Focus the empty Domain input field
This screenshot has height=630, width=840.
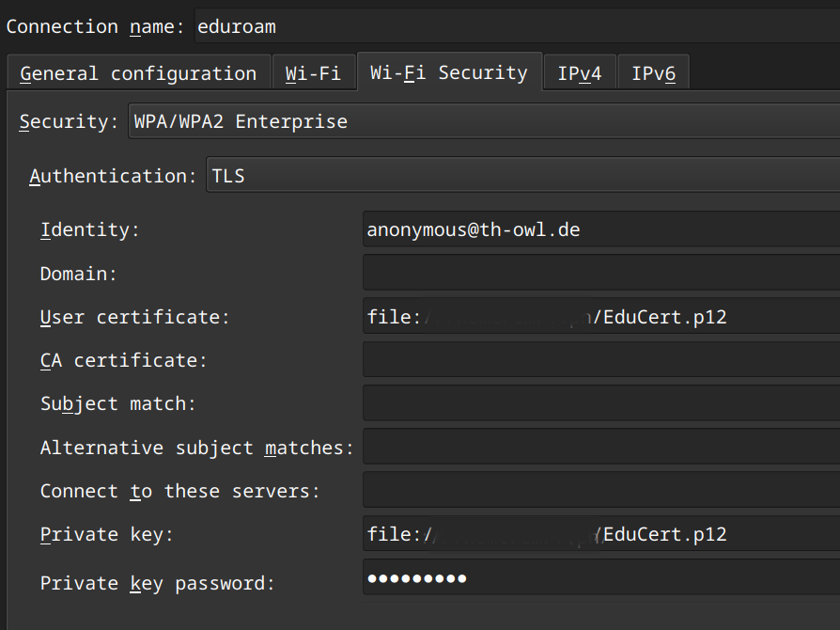click(x=600, y=274)
